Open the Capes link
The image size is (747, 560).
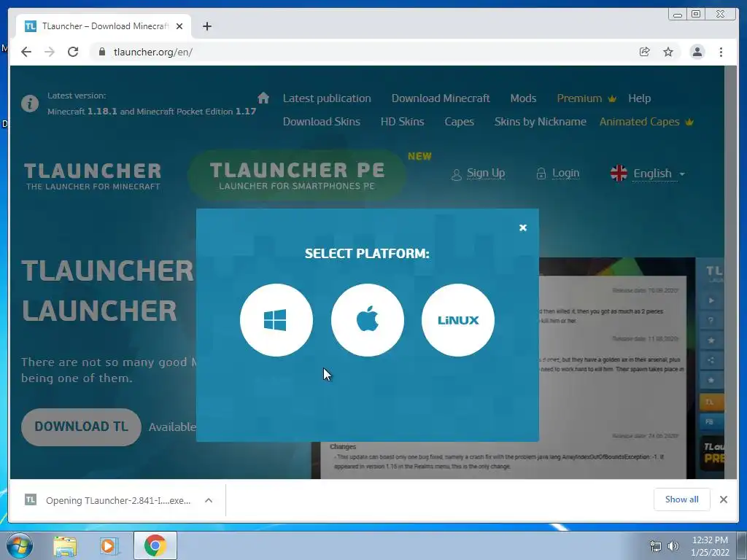pyautogui.click(x=460, y=122)
